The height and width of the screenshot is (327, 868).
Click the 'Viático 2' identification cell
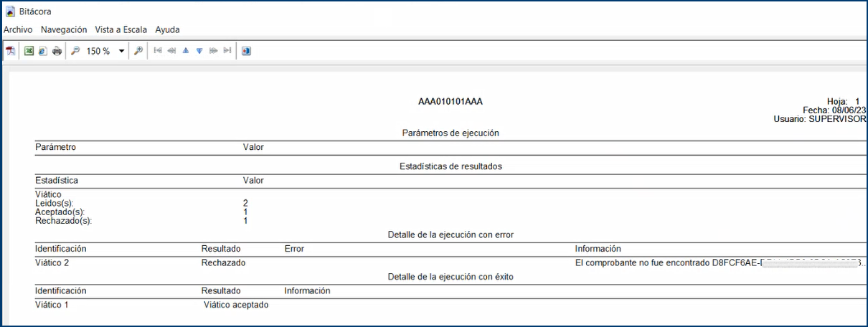point(52,263)
